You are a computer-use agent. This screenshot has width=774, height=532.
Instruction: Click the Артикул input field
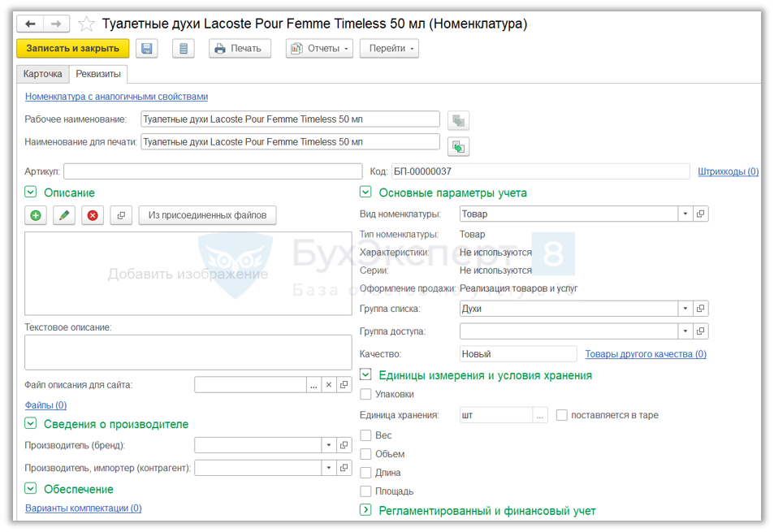coord(213,171)
